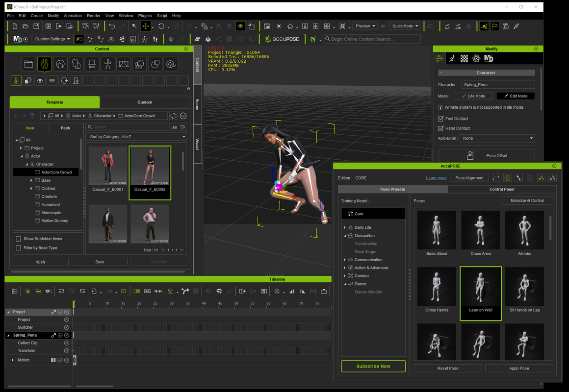The image size is (569, 392).
Task: Click the Apply Pose button
Action: (519, 368)
